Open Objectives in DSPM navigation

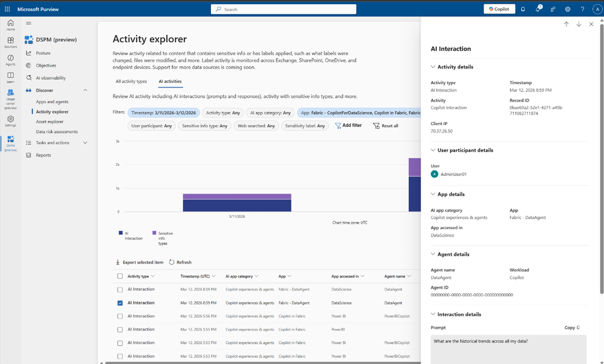(46, 65)
